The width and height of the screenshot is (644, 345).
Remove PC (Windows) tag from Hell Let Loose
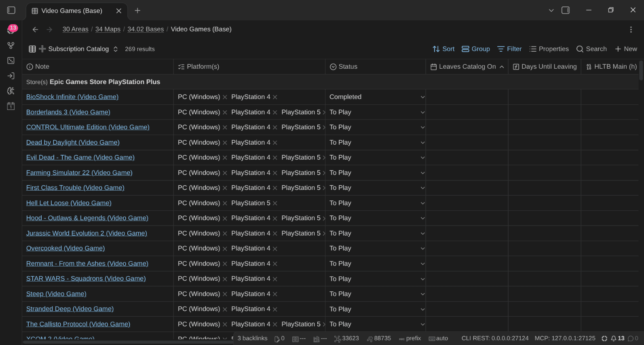pyautogui.click(x=225, y=203)
